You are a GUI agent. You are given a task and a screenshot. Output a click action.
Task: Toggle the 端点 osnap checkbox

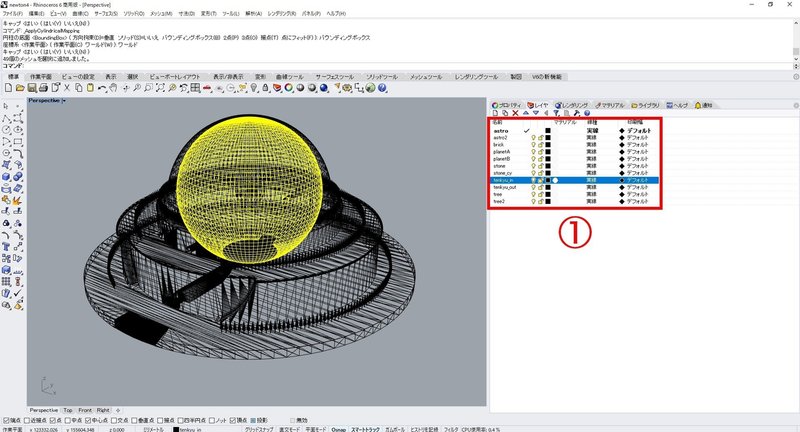(6, 420)
